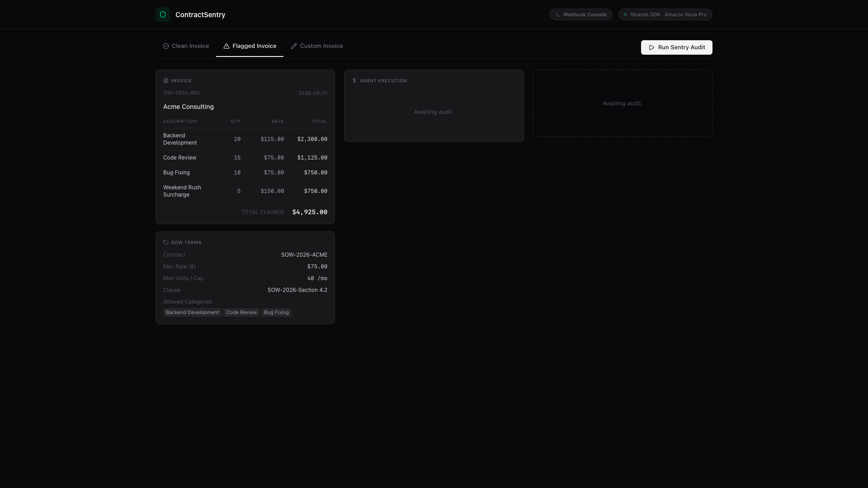868x488 pixels.
Task: Click the Bug Fixing line item description
Action: [176, 173]
